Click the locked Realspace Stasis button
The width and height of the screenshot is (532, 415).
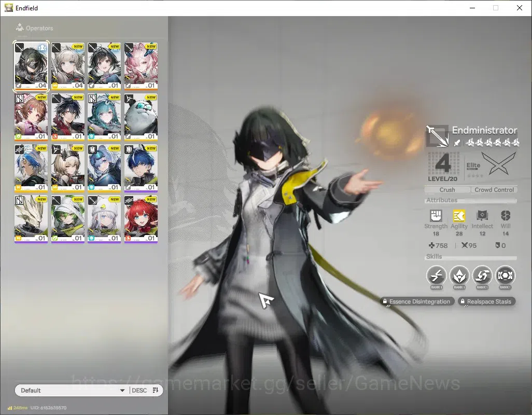[x=486, y=301]
